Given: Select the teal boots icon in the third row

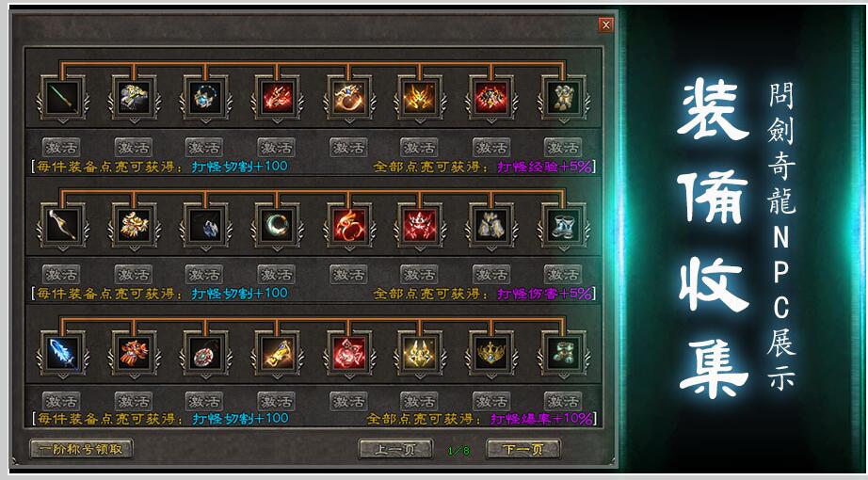Looking at the screenshot, I should [563, 353].
